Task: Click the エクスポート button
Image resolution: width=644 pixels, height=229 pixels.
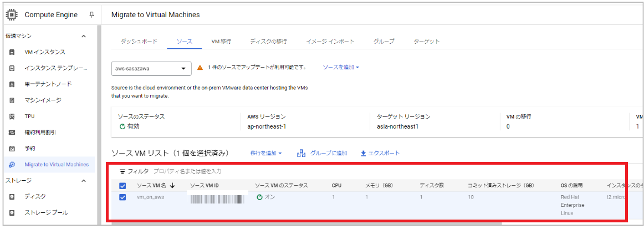Action: point(380,154)
